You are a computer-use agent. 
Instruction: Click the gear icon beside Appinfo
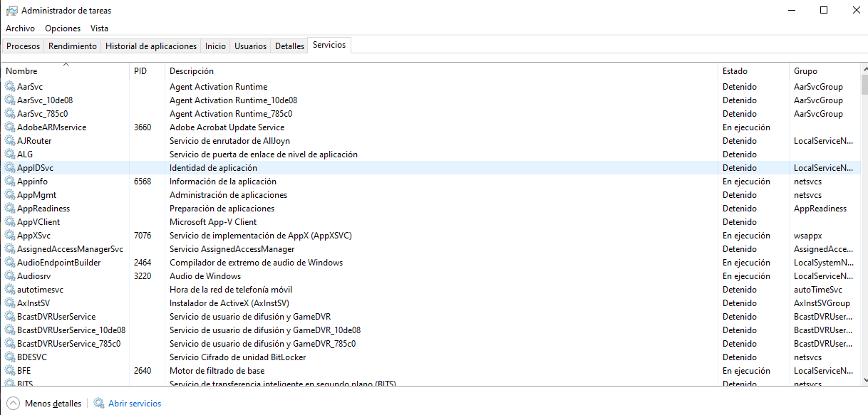pos(10,182)
